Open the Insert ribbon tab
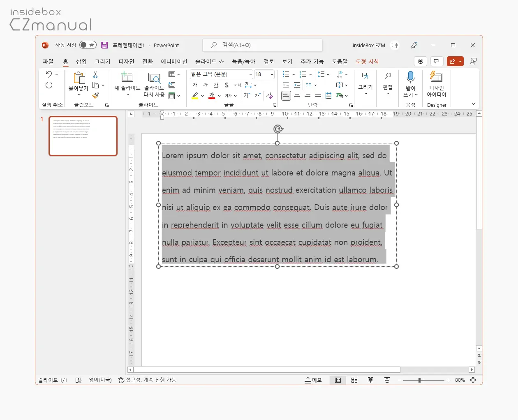Image resolution: width=518 pixels, height=420 pixels. click(81, 62)
